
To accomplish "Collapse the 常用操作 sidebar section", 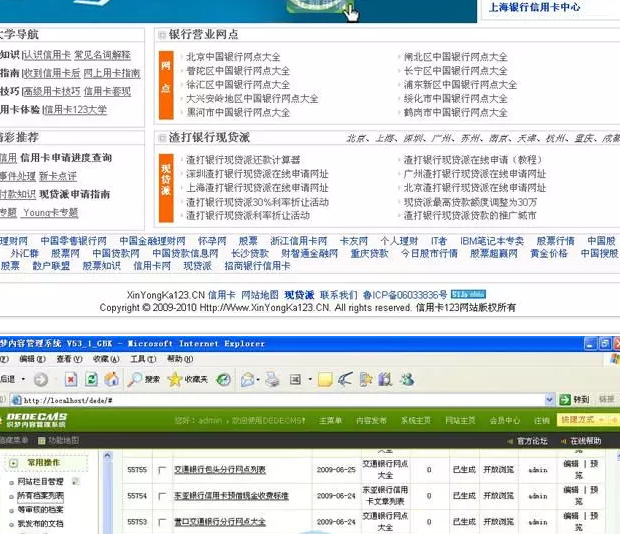I will pos(13,463).
